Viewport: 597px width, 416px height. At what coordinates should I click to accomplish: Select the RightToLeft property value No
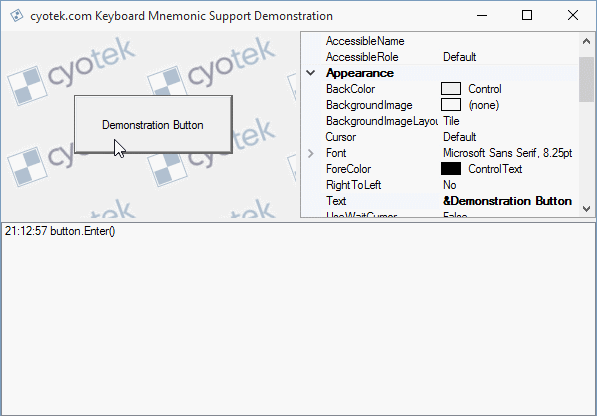[x=450, y=185]
